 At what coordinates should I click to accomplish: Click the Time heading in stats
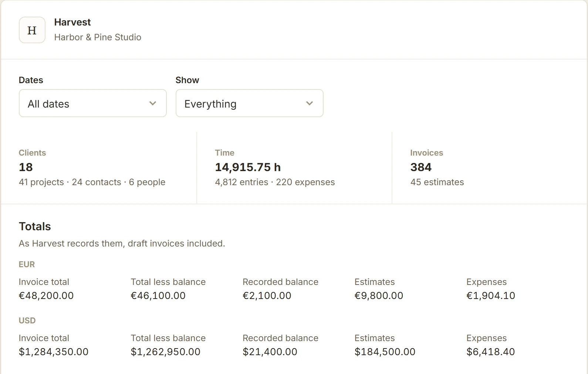[x=225, y=153]
